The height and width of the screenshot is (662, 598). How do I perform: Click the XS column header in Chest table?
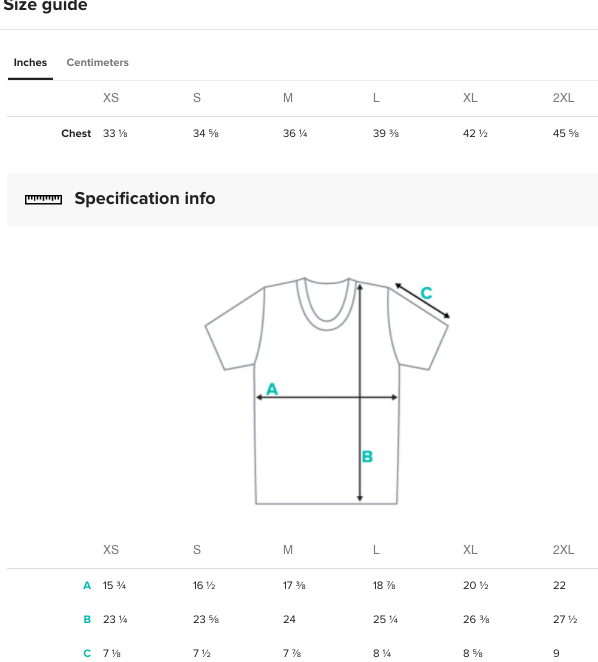coord(111,98)
